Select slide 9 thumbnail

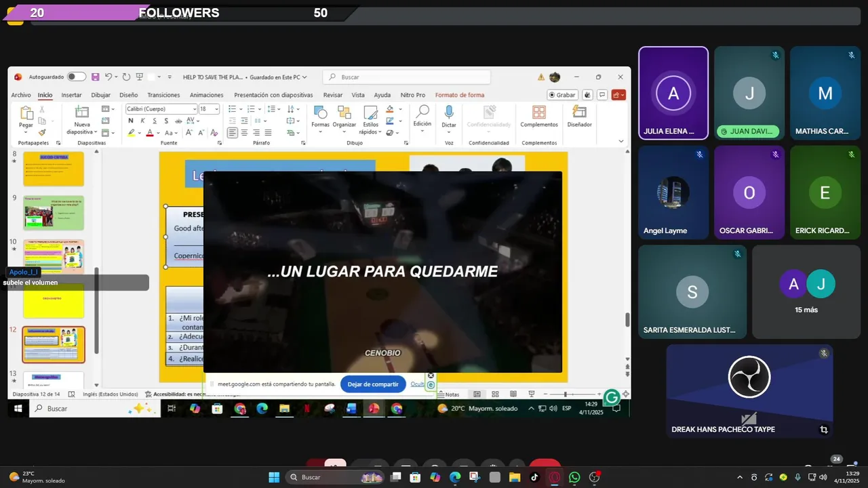(x=54, y=213)
